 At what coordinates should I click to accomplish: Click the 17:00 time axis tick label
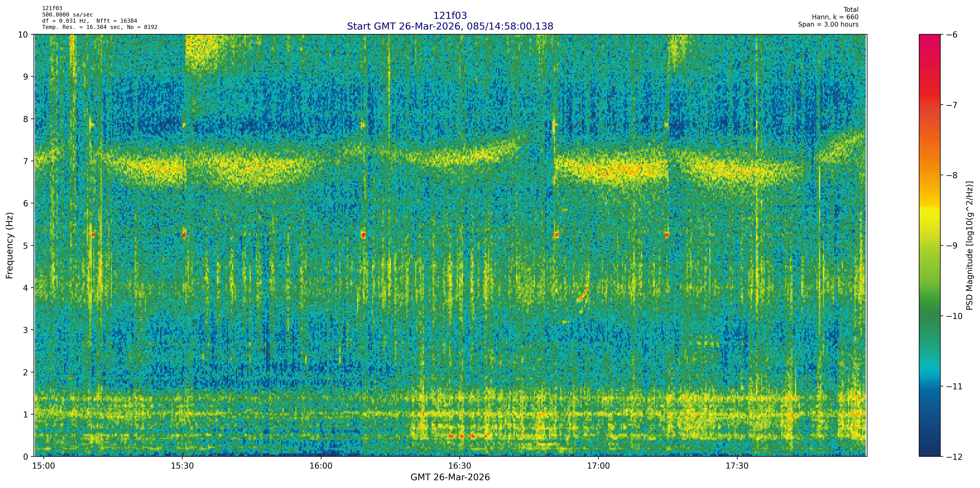[598, 466]
